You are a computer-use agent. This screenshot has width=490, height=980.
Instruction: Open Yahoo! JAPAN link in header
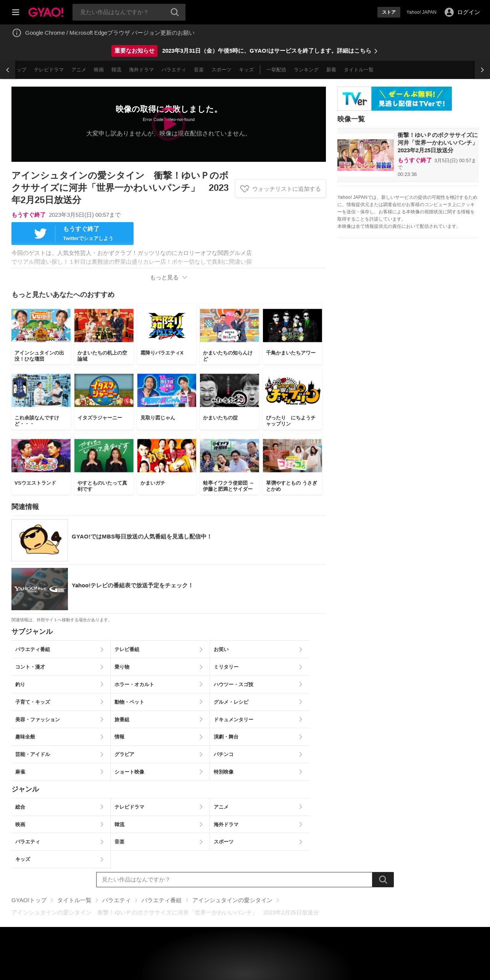tap(421, 12)
